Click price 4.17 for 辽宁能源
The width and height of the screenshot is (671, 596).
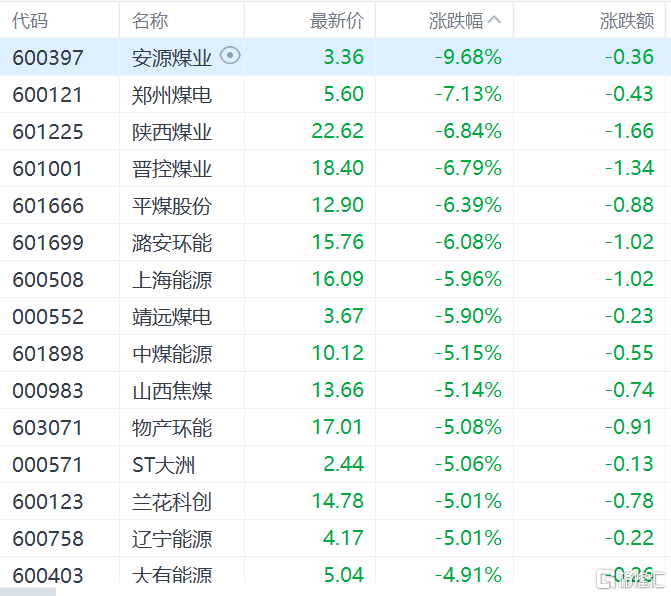pos(344,538)
